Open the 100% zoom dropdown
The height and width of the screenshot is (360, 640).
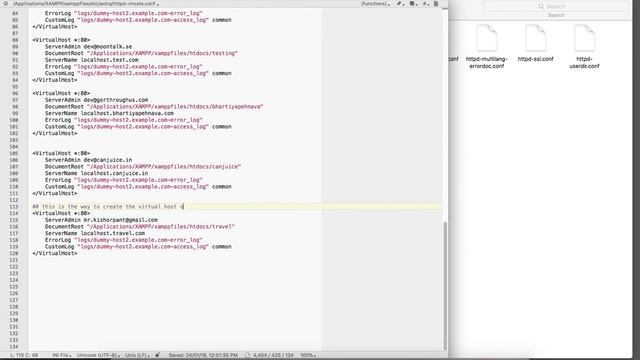click(x=308, y=355)
